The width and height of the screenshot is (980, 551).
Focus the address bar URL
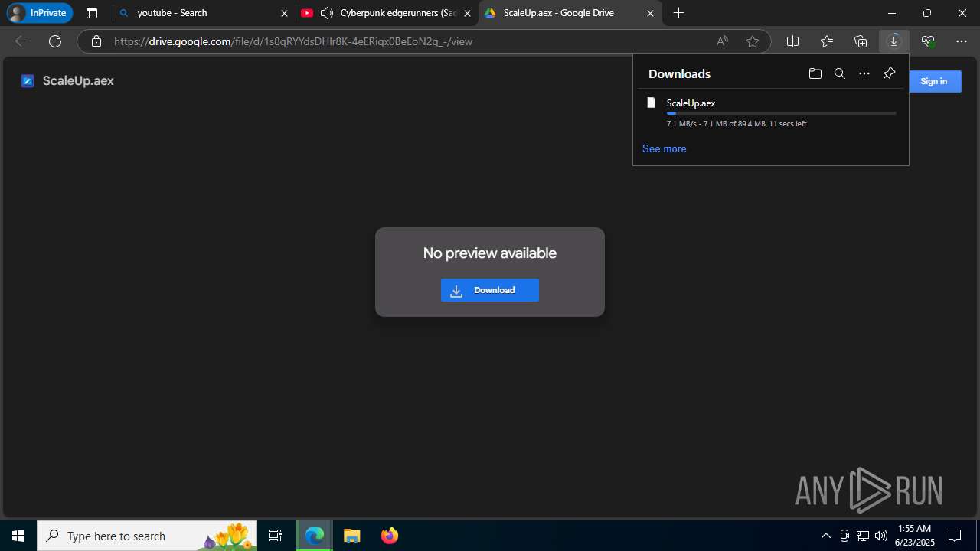pyautogui.click(x=293, y=41)
